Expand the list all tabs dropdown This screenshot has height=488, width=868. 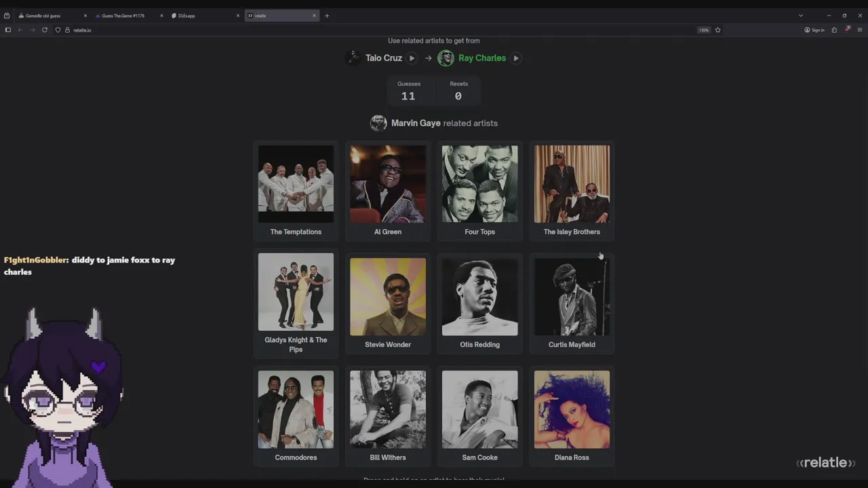(x=801, y=16)
